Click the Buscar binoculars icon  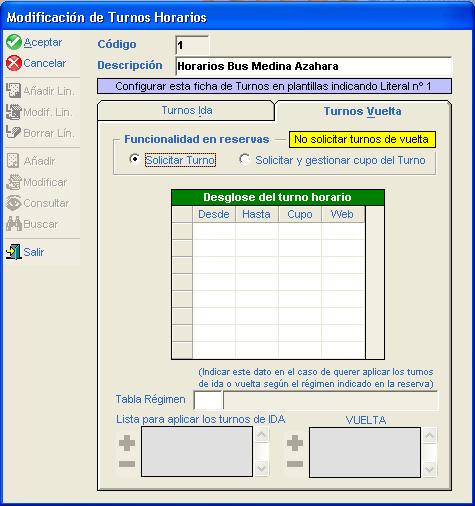point(14,224)
